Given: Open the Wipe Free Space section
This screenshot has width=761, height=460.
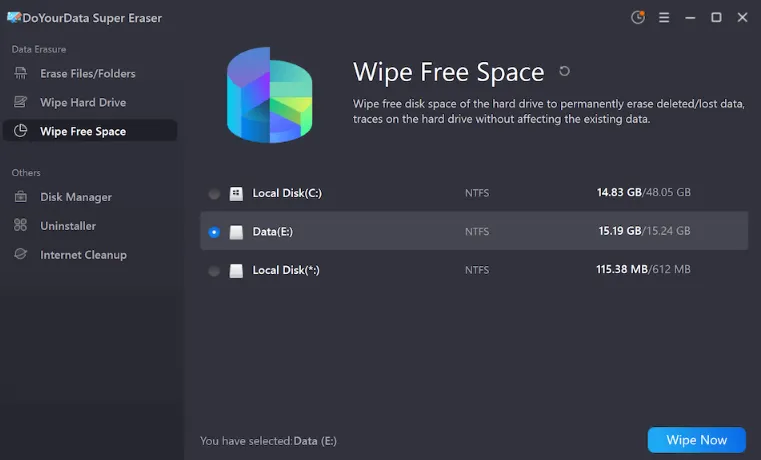Looking at the screenshot, I should 90,131.
